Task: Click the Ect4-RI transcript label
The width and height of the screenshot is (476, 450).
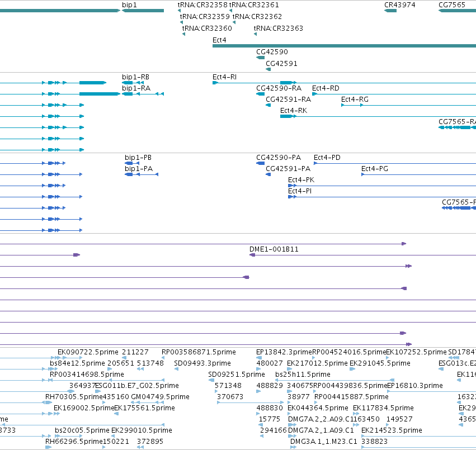Action: [224, 77]
